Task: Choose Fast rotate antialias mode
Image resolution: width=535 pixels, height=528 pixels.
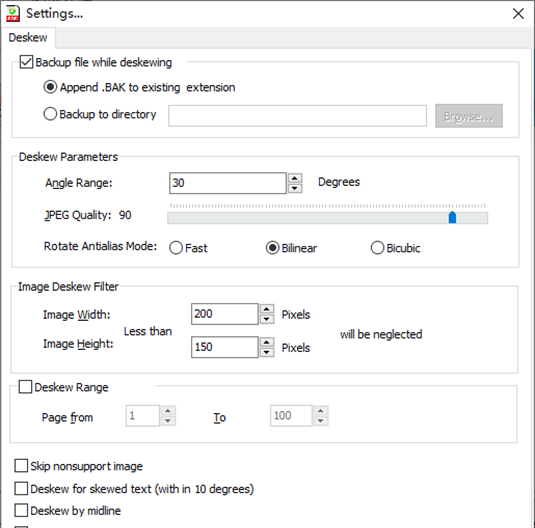Action: (176, 248)
